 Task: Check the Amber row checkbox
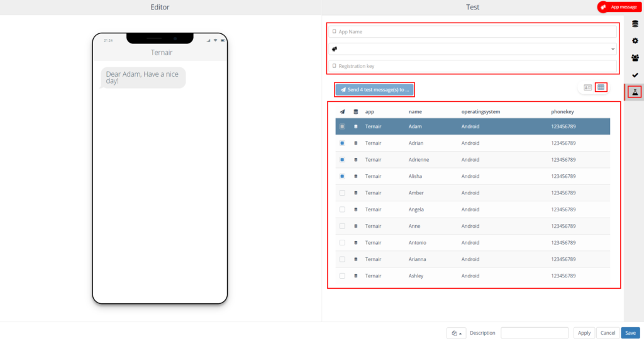[x=342, y=193]
